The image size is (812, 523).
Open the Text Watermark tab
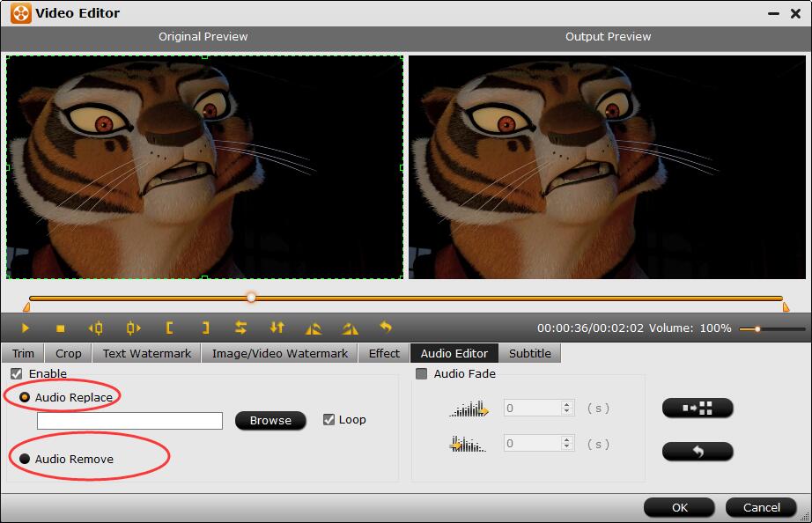(x=146, y=353)
